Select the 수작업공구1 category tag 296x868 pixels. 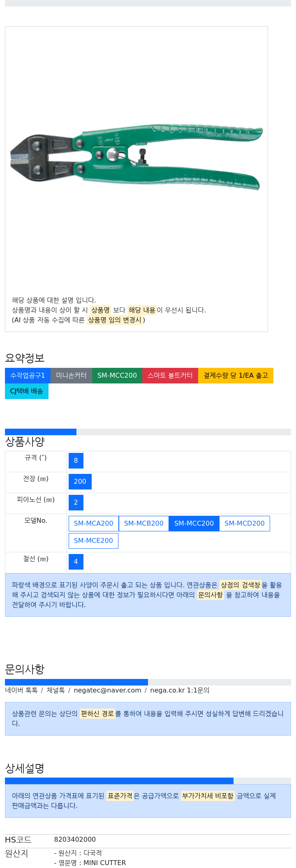[x=28, y=376]
